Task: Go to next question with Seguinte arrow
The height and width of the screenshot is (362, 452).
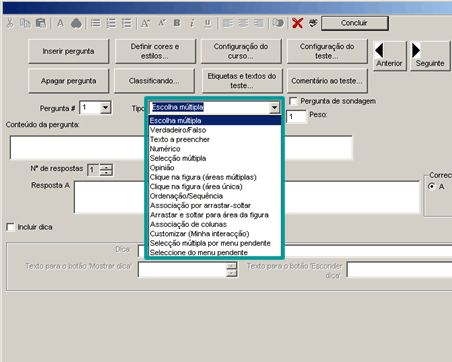Action: coord(430,55)
